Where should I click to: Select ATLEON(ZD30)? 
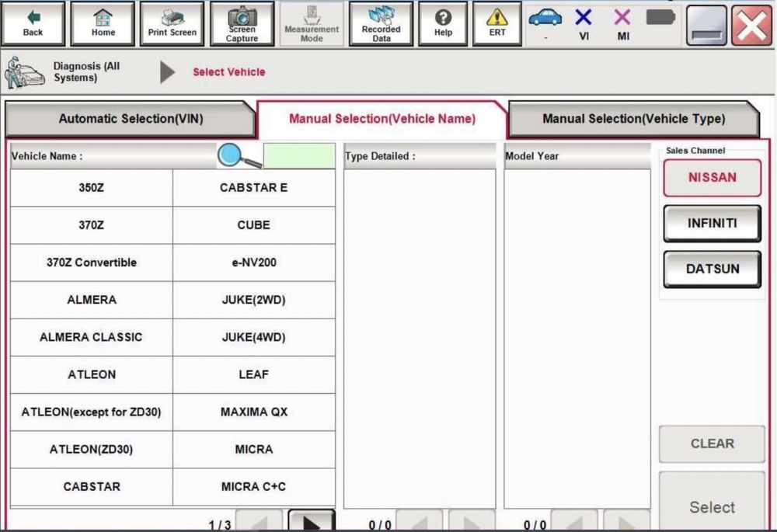[91, 449]
